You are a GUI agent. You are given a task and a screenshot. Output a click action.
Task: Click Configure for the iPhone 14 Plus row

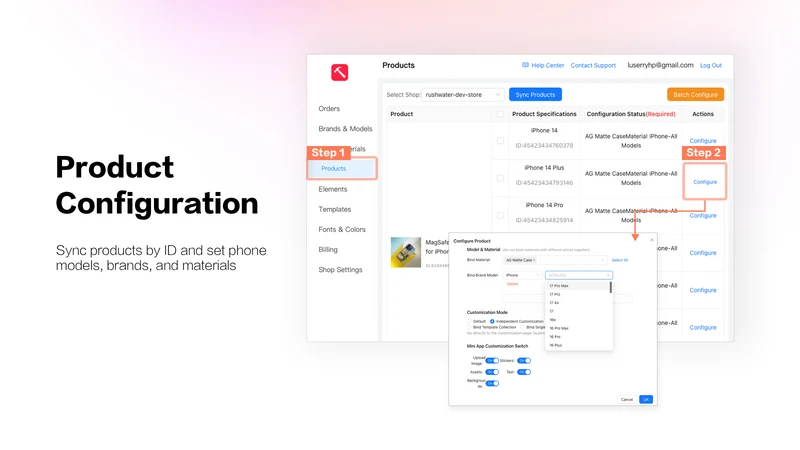point(705,182)
